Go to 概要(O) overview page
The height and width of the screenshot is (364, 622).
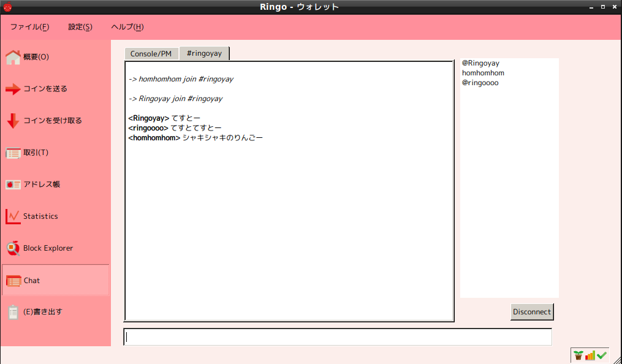pyautogui.click(x=56, y=57)
